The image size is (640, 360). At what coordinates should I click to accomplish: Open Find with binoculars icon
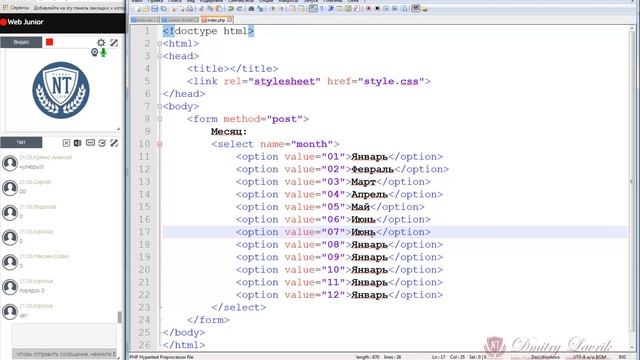251,9
